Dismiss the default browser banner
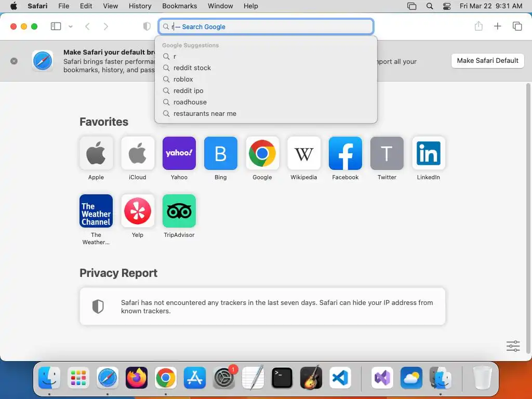 pyautogui.click(x=14, y=61)
